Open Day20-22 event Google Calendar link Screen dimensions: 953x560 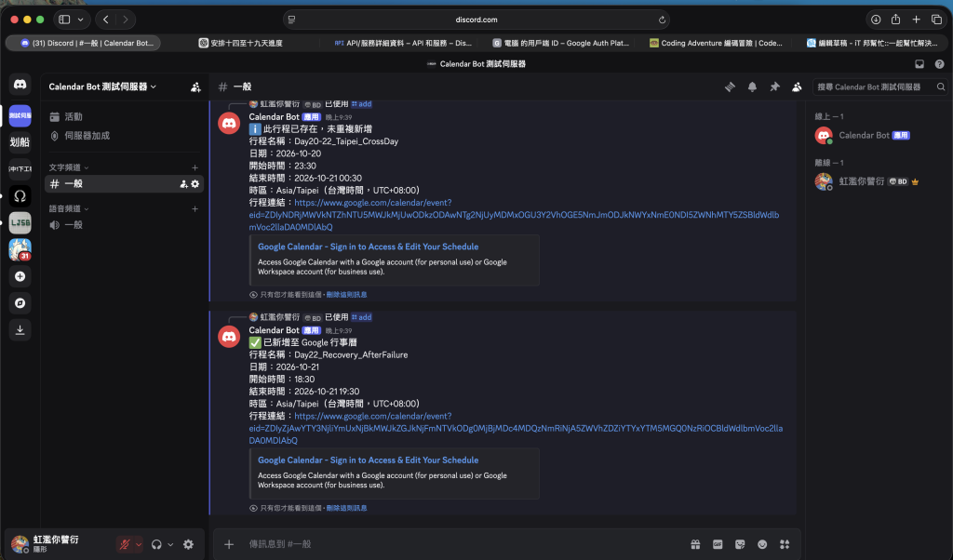pos(514,214)
